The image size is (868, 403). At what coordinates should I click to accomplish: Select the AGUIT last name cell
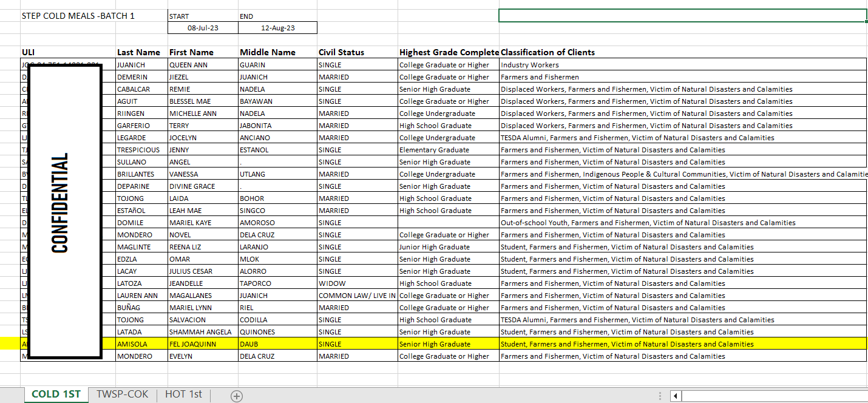click(141, 101)
